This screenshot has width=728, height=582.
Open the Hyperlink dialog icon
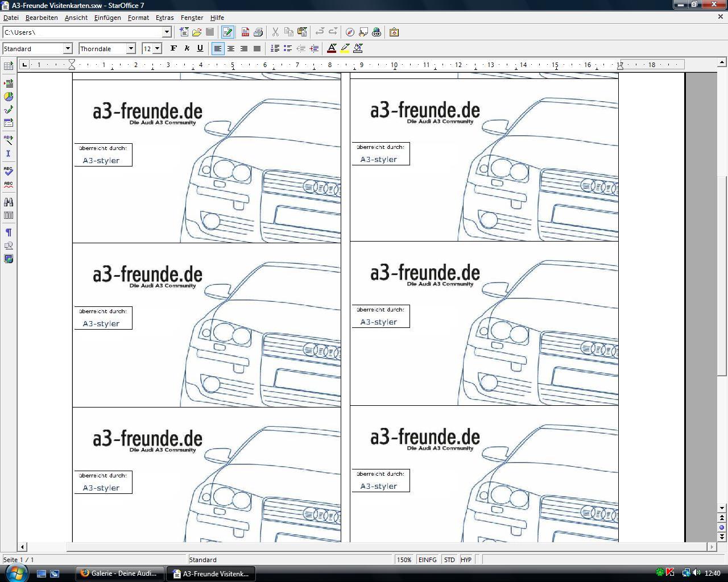[377, 32]
